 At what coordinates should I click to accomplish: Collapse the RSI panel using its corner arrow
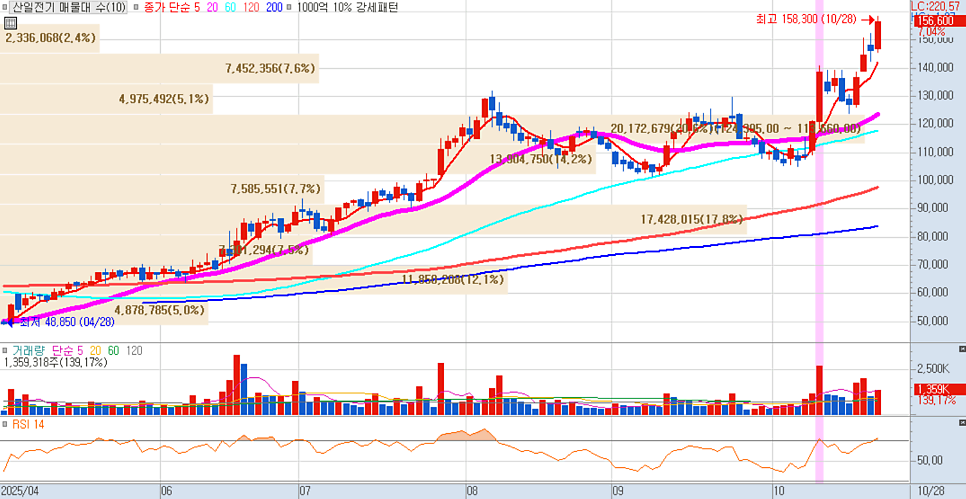[962, 422]
